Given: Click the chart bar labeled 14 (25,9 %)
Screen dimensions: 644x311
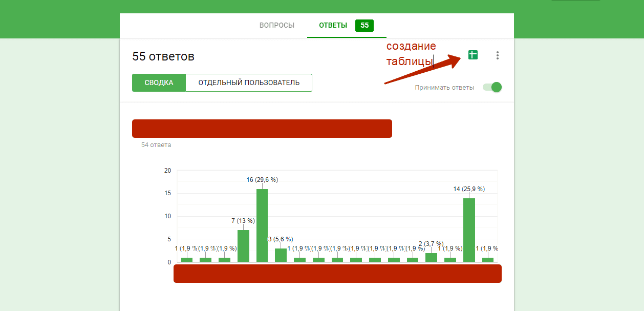Looking at the screenshot, I should (469, 230).
